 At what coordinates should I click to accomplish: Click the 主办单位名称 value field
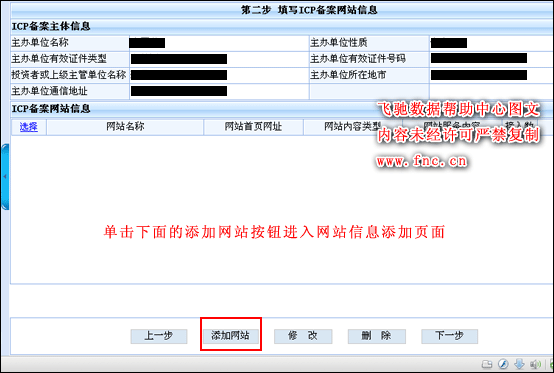tap(219, 43)
